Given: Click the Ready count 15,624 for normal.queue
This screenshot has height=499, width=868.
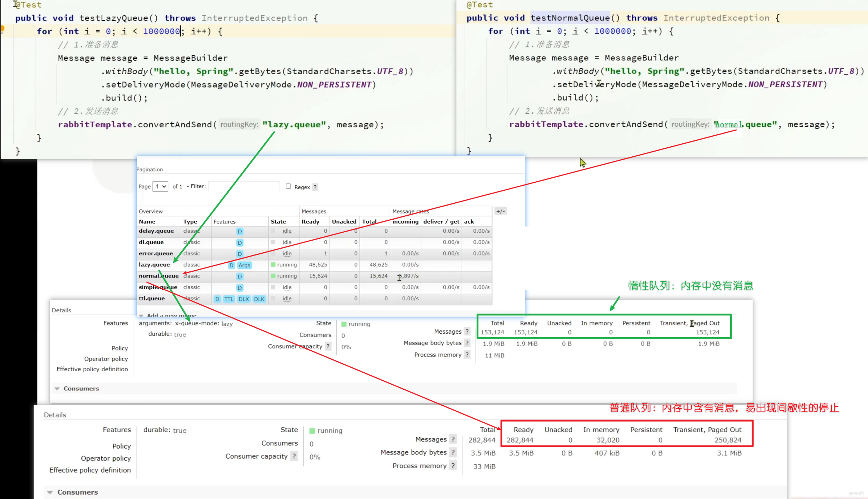Looking at the screenshot, I should pos(318,276).
